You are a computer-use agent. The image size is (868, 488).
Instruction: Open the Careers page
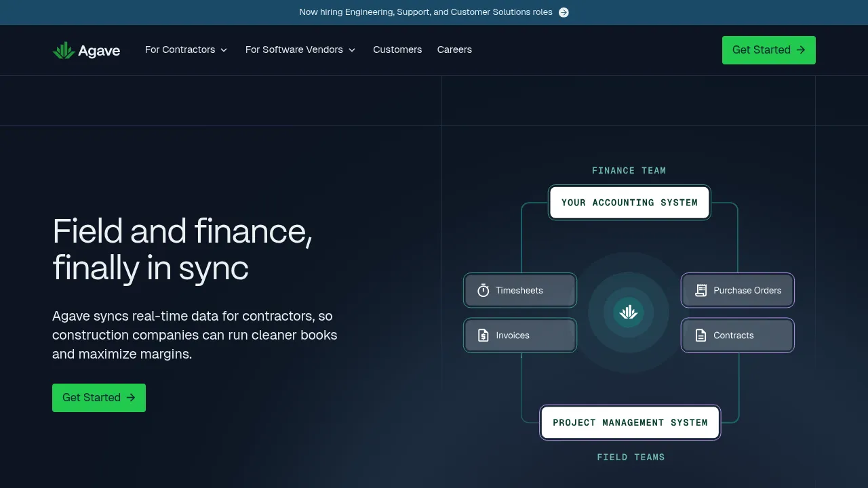(454, 49)
